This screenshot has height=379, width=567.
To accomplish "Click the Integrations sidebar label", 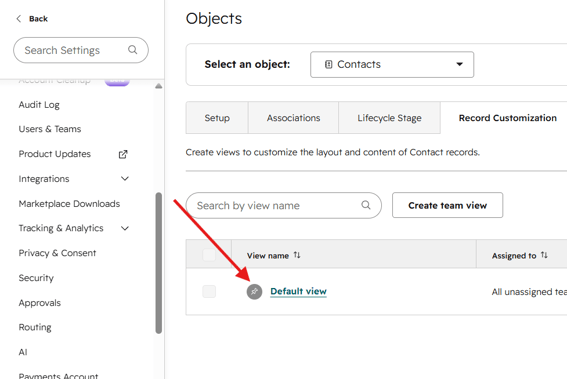I will click(x=44, y=179).
